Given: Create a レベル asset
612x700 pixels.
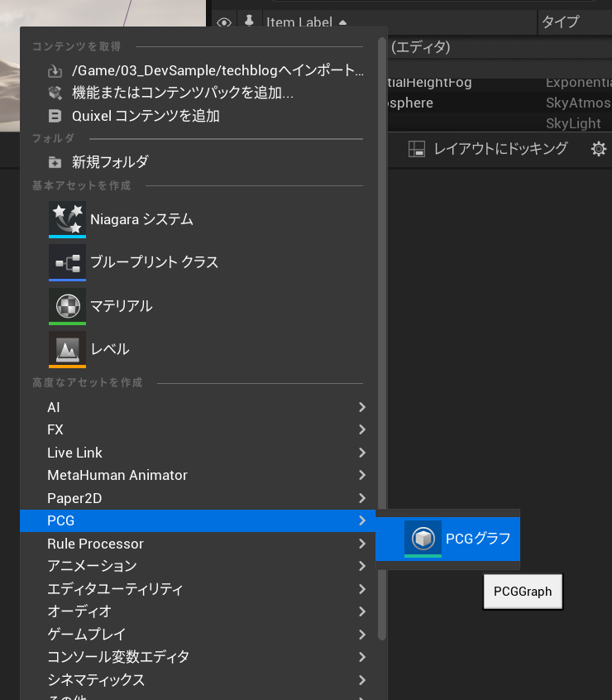Looking at the screenshot, I should (x=198, y=349).
